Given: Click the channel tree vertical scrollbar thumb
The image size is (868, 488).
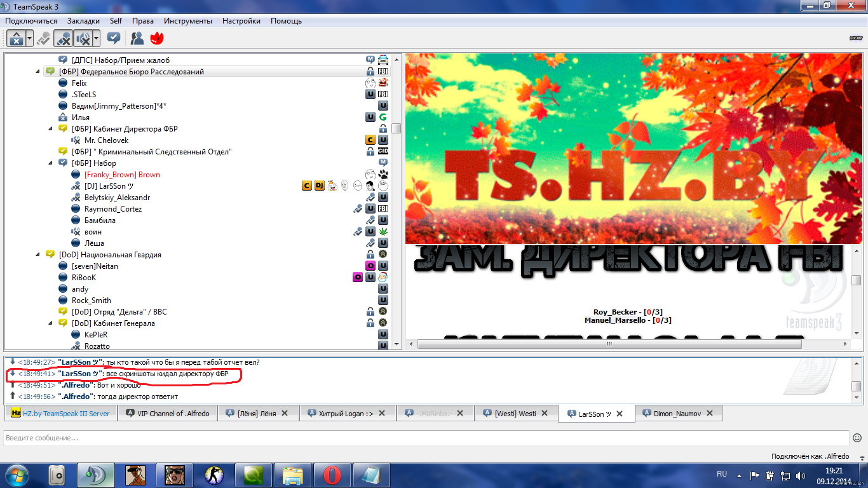Looking at the screenshot, I should point(397,128).
